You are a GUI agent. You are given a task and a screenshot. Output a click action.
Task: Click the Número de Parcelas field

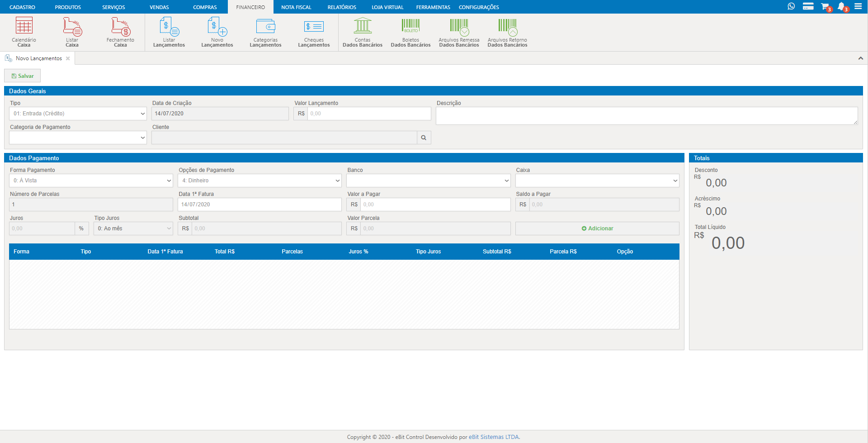point(91,205)
